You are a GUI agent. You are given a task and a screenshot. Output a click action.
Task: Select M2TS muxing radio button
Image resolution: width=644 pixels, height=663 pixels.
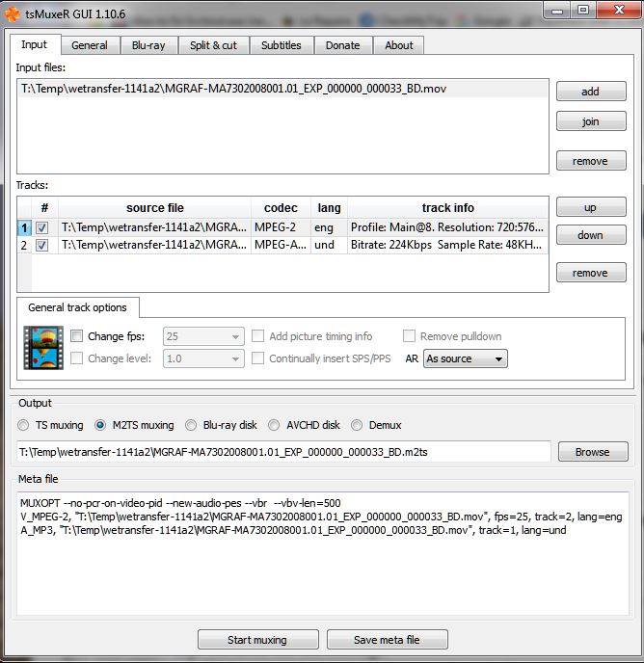point(100,425)
